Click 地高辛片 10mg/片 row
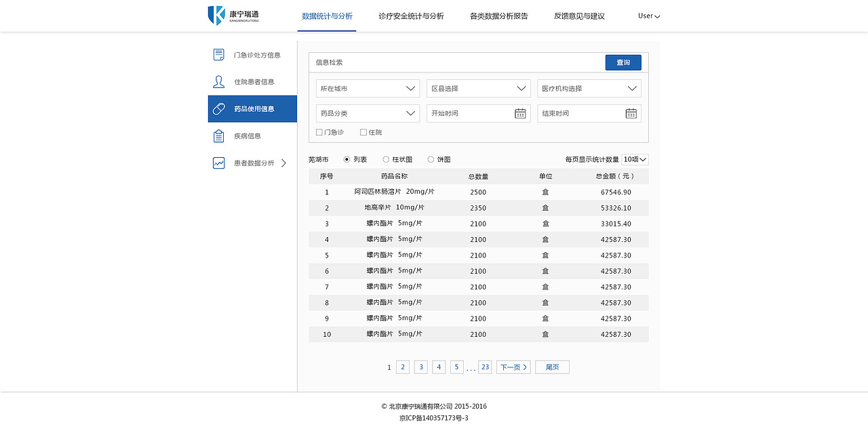Image resolution: width=868 pixels, height=433 pixels. coord(479,208)
